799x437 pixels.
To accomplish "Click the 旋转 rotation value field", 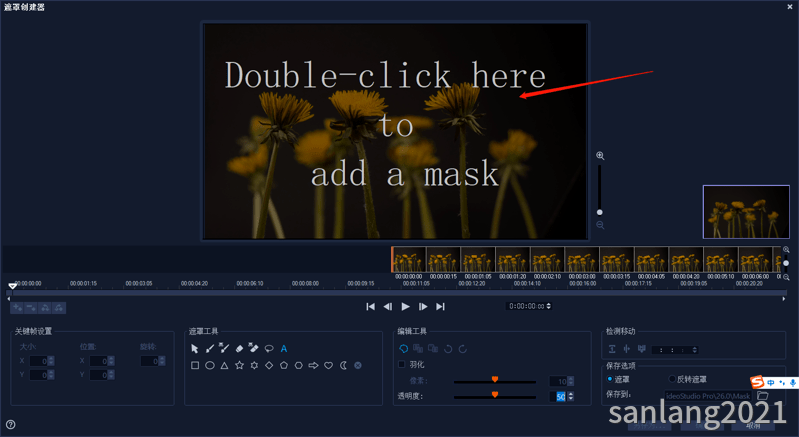I will coord(149,361).
